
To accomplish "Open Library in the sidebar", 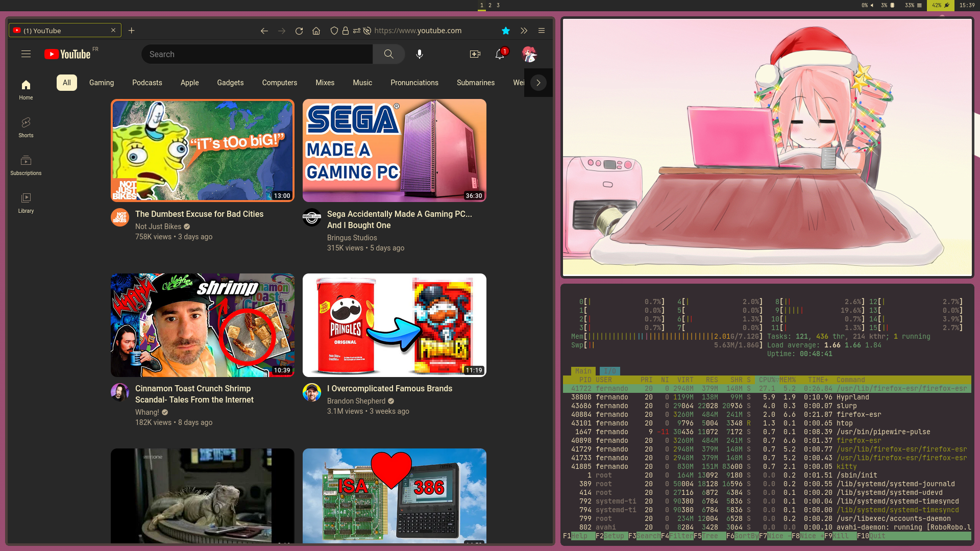I will click(26, 203).
